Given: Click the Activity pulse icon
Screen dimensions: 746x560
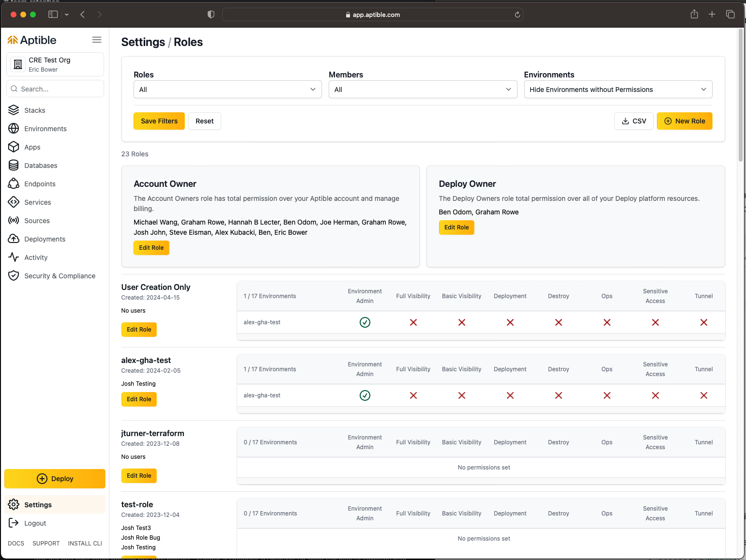Looking at the screenshot, I should pos(14,257).
